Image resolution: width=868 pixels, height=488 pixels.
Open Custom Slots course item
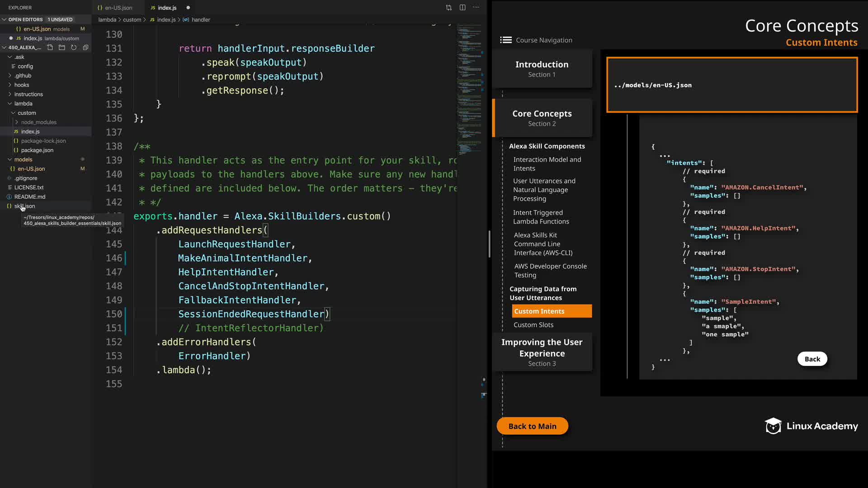(x=533, y=325)
